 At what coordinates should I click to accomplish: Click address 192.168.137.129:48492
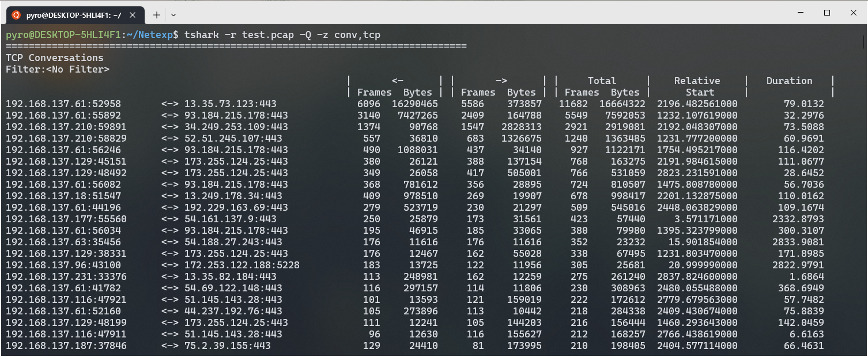pos(66,173)
